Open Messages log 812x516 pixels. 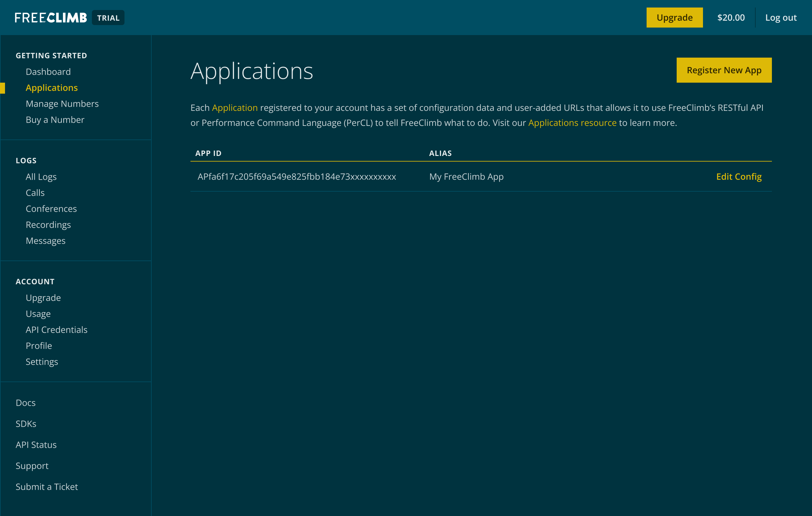[x=45, y=241]
